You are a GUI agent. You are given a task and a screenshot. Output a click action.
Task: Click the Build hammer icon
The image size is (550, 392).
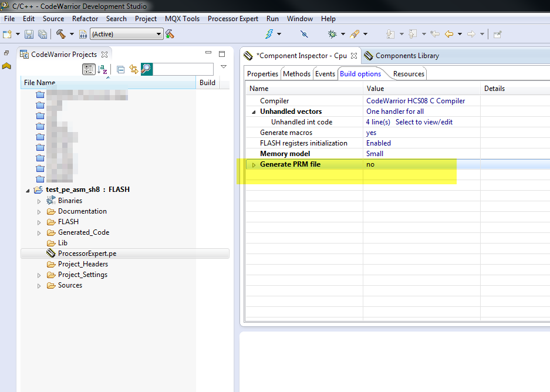click(x=60, y=34)
